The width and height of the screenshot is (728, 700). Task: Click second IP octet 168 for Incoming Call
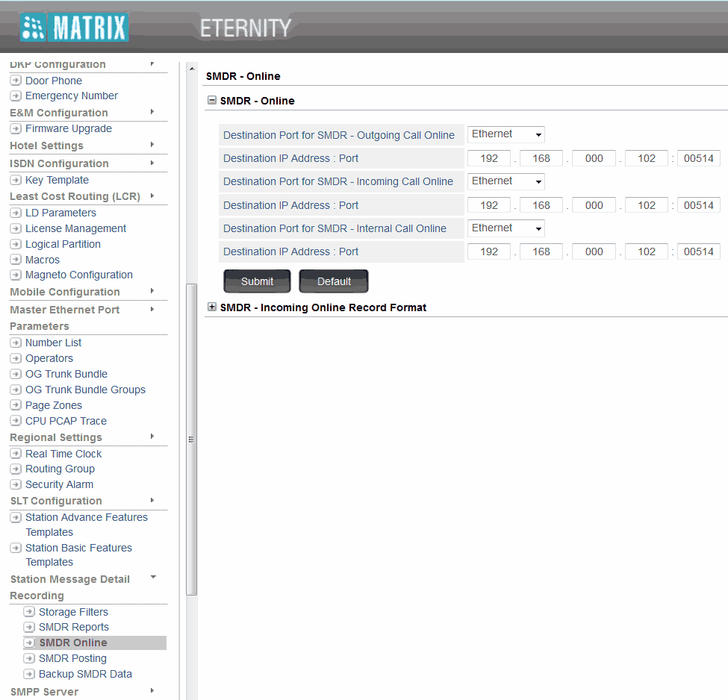pos(541,205)
